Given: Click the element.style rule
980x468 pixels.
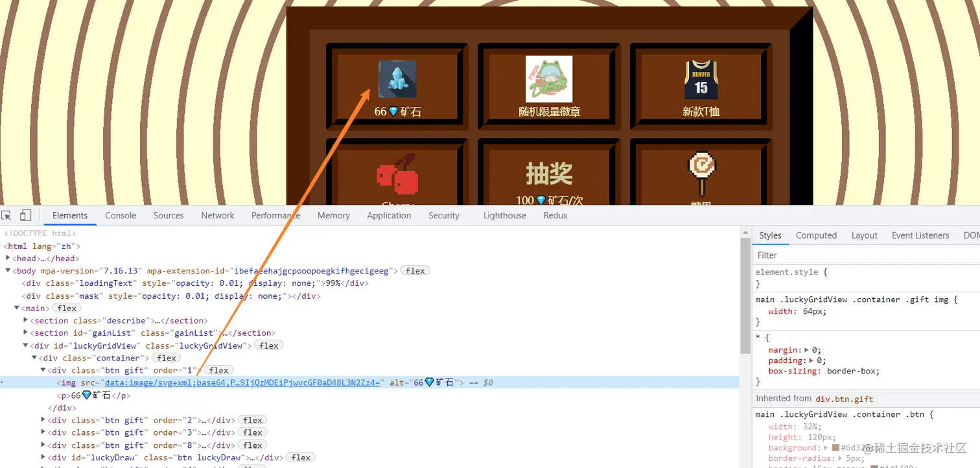Looking at the screenshot, I should pyautogui.click(x=791, y=272).
